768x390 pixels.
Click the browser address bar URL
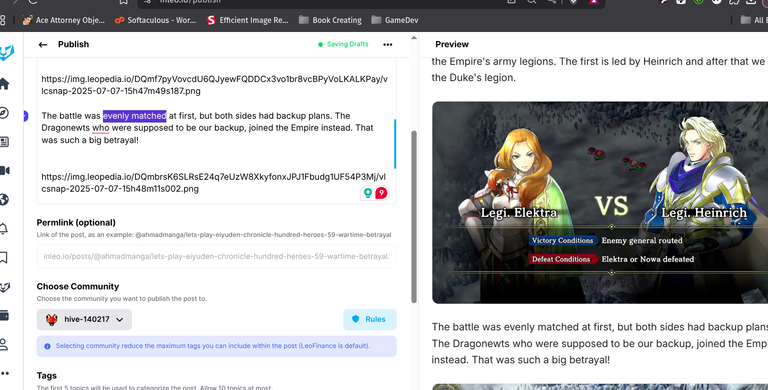(190, 2)
